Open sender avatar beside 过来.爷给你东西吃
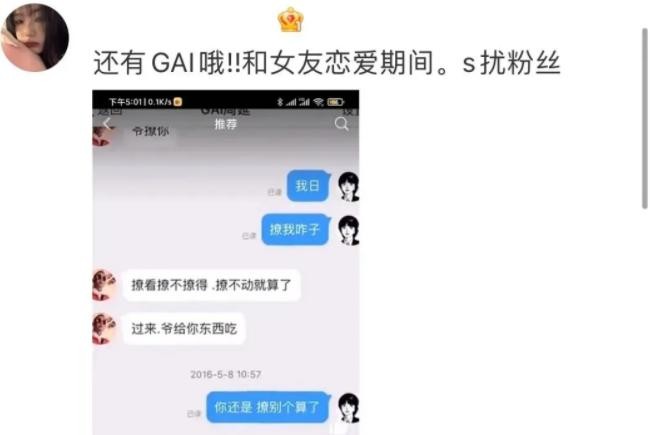 [104, 329]
